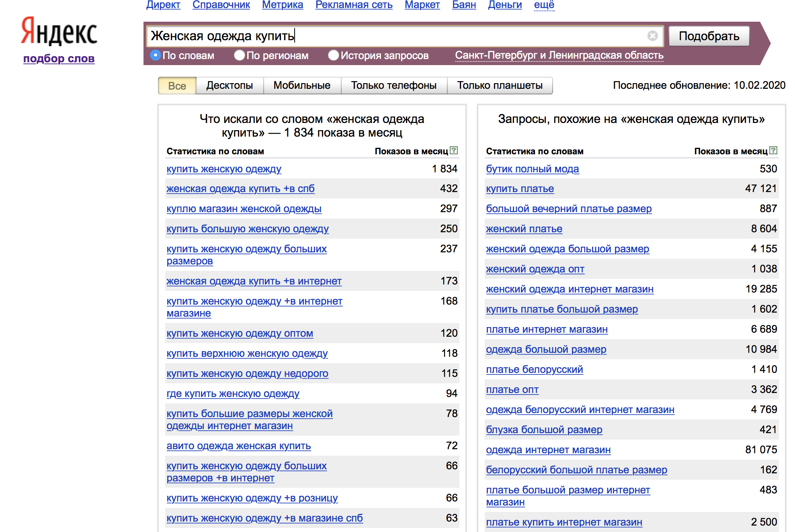
Task: Open region selector Санкт-Петербург и Ленинградская область
Action: [x=559, y=55]
